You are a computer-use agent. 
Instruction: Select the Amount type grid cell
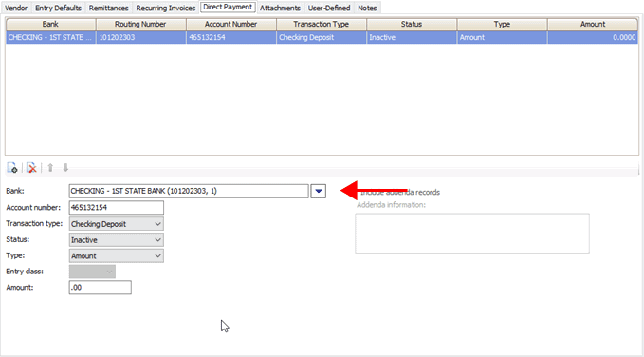[502, 37]
